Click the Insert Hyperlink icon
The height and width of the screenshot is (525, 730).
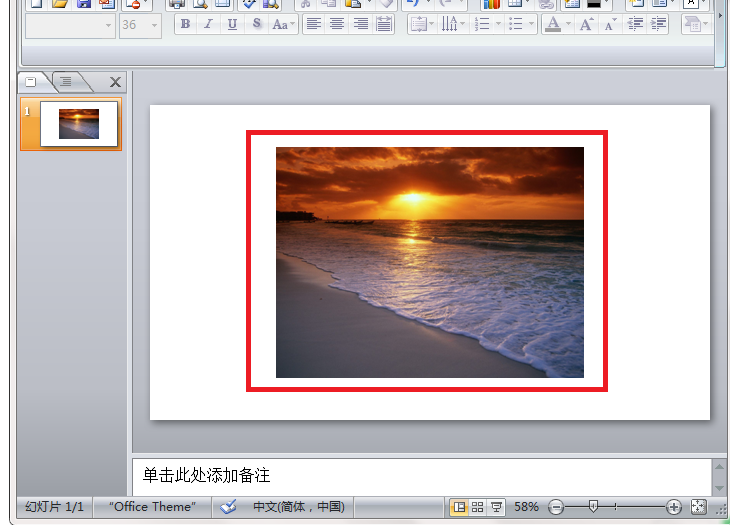coord(546,4)
